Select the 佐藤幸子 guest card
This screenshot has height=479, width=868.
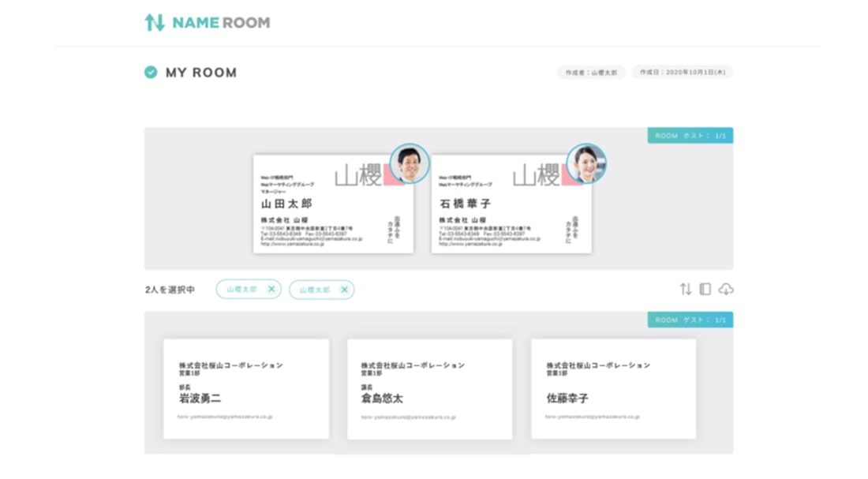(x=613, y=389)
